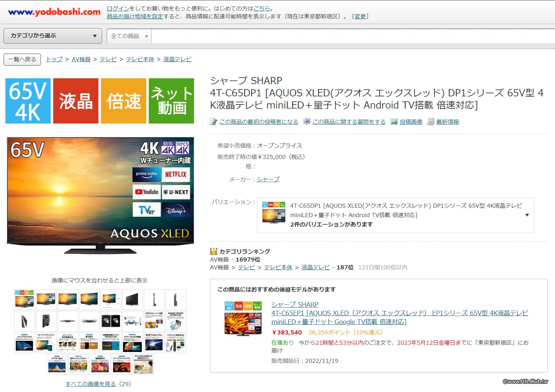This screenshot has height=392, width=555.
Task: Click この商品に関する質問をする link
Action: [349, 122]
